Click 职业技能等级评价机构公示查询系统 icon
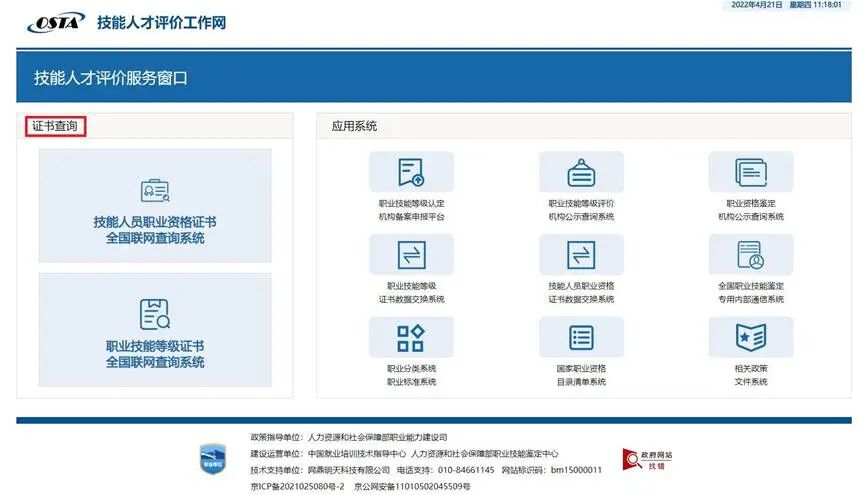 [x=581, y=172]
